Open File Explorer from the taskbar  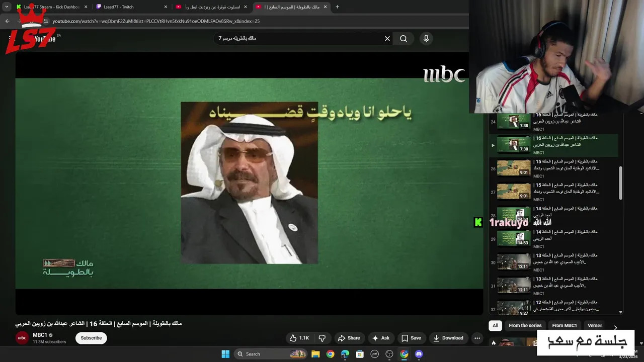(315, 354)
